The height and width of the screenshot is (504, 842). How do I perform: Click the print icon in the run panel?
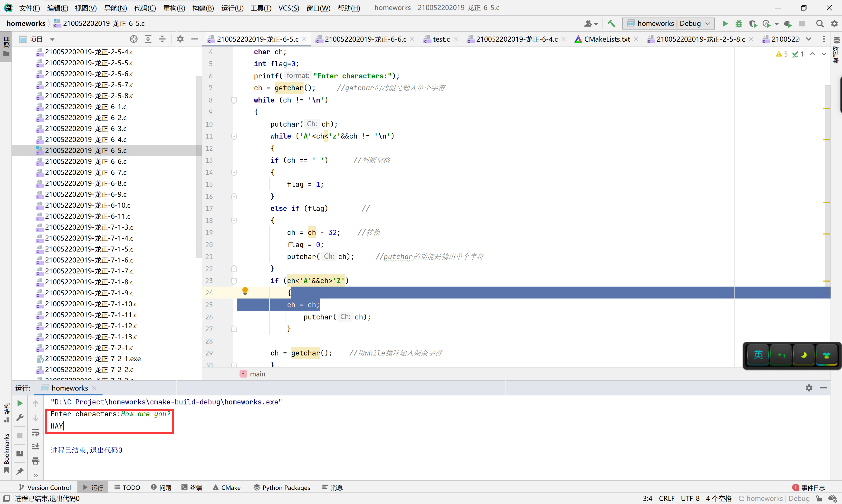click(x=35, y=461)
